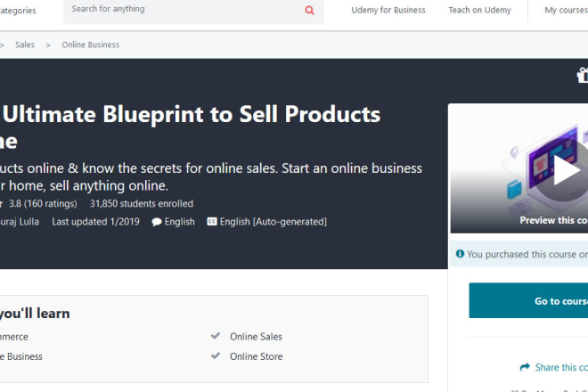Image resolution: width=588 pixels, height=392 pixels.
Task: Click the Go to course button
Action: [x=528, y=300]
